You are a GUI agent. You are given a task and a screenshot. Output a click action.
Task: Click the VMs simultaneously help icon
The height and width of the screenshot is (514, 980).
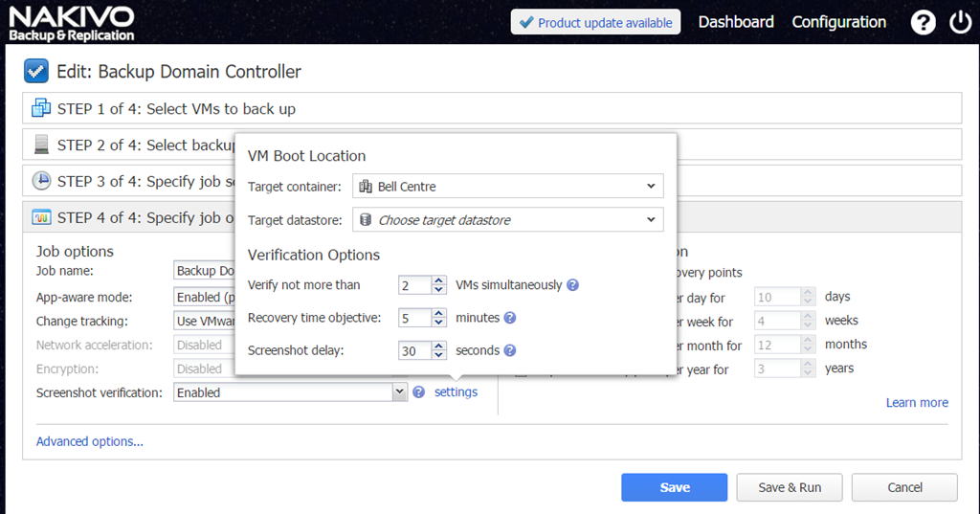[x=572, y=285]
